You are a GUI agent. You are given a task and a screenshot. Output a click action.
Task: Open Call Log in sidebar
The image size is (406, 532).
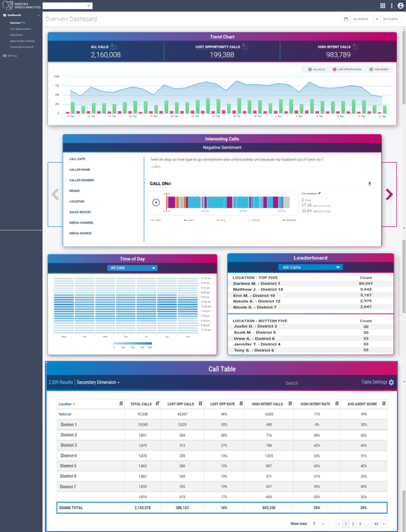(x=12, y=56)
